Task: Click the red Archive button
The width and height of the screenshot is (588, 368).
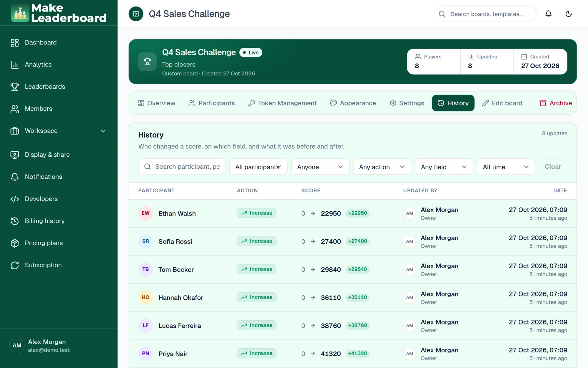Action: coord(556,103)
